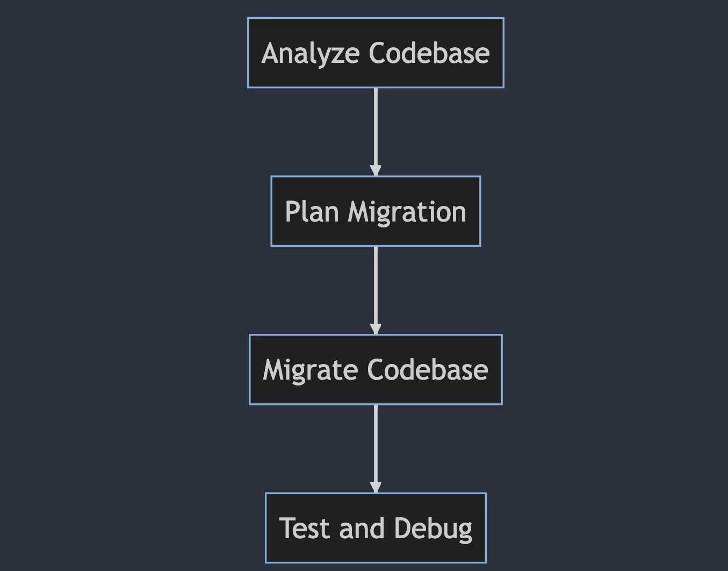Click the word "Plan" in the second node
The width and height of the screenshot is (728, 571).
pyautogui.click(x=312, y=211)
